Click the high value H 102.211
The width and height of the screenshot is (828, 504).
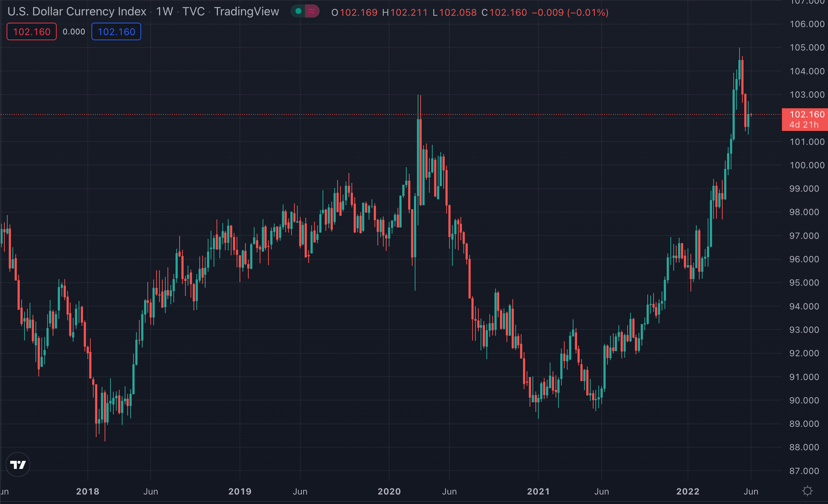(x=405, y=12)
